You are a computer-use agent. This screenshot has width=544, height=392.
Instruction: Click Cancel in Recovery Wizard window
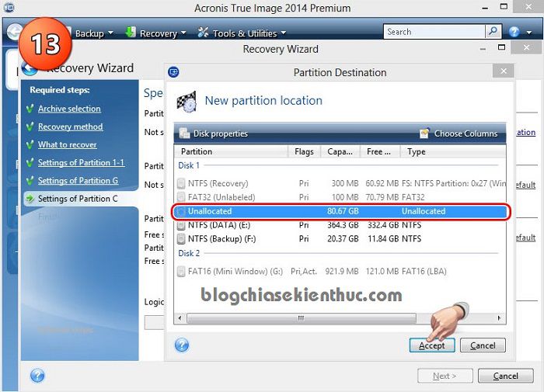pos(505,376)
